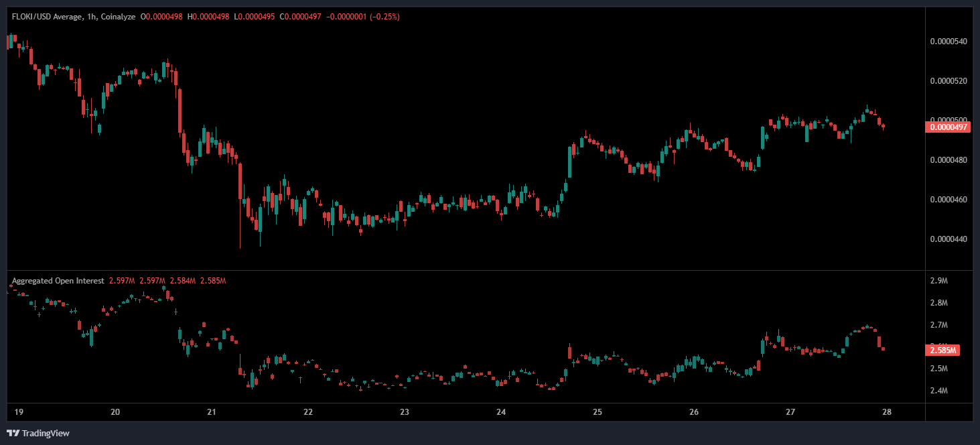980x445 pixels.
Task: Click the date label 22 on time axis
Action: [x=308, y=412]
